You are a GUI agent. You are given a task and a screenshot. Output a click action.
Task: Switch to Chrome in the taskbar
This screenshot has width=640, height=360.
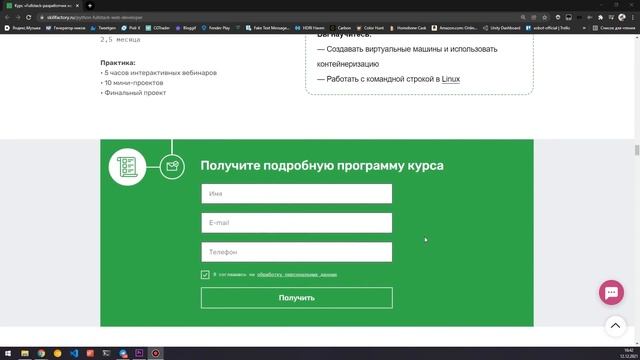coord(41,353)
